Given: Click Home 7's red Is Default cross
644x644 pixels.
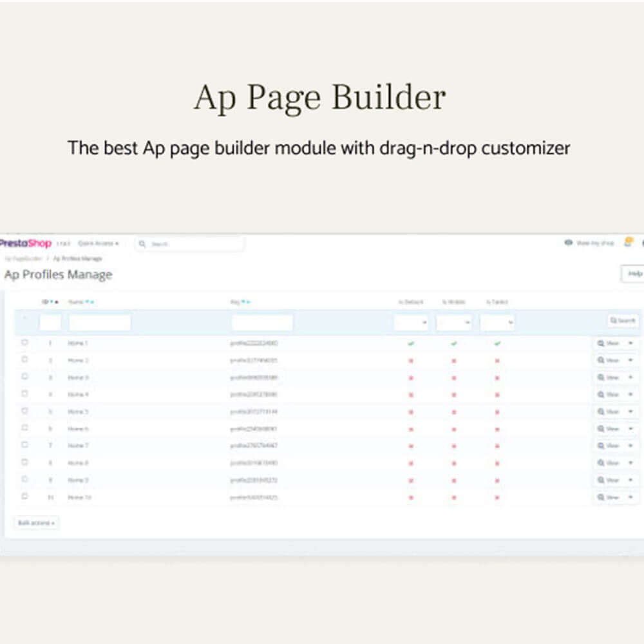Looking at the screenshot, I should coord(411,446).
